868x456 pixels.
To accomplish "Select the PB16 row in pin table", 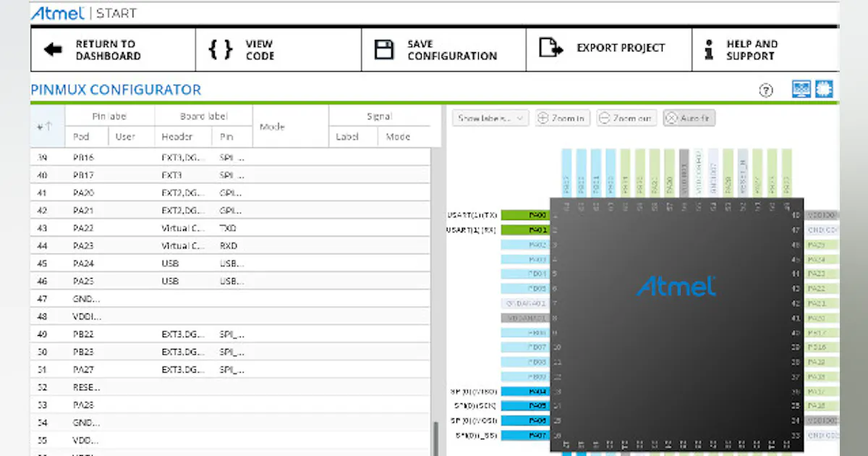I will tap(231, 158).
